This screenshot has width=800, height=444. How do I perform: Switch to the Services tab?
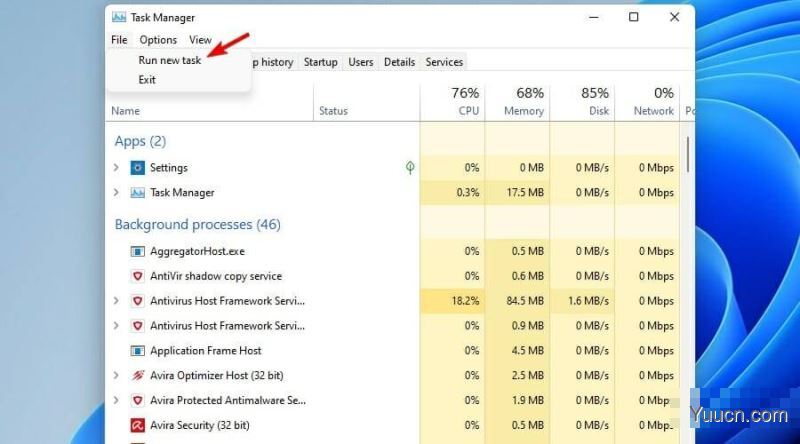click(x=444, y=62)
